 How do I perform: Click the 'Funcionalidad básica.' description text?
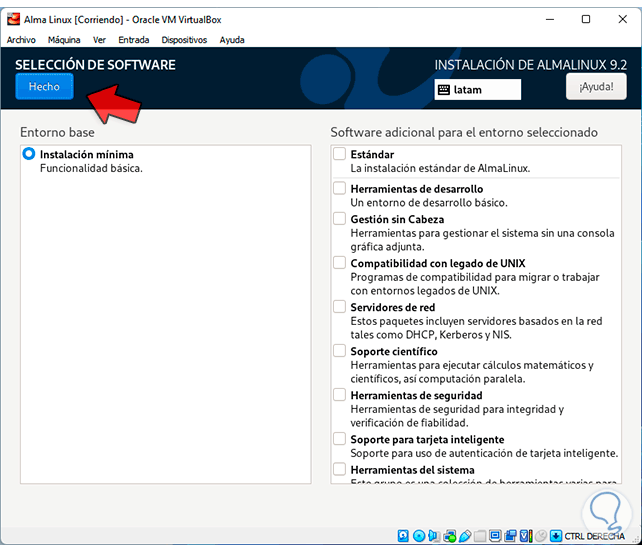click(91, 168)
